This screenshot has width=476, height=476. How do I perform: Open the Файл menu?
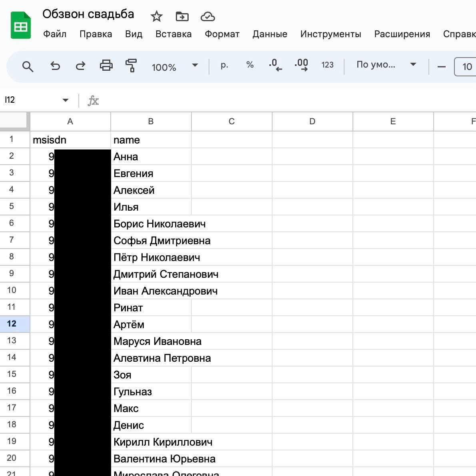pos(55,34)
